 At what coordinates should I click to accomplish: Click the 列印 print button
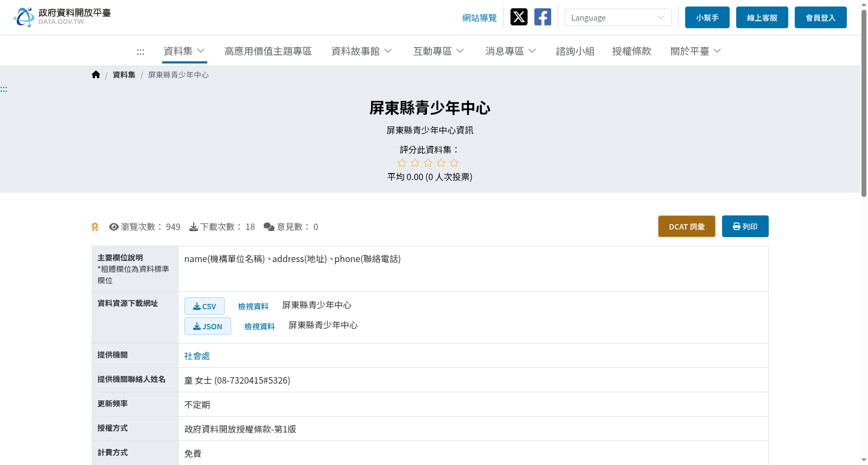[x=745, y=226]
